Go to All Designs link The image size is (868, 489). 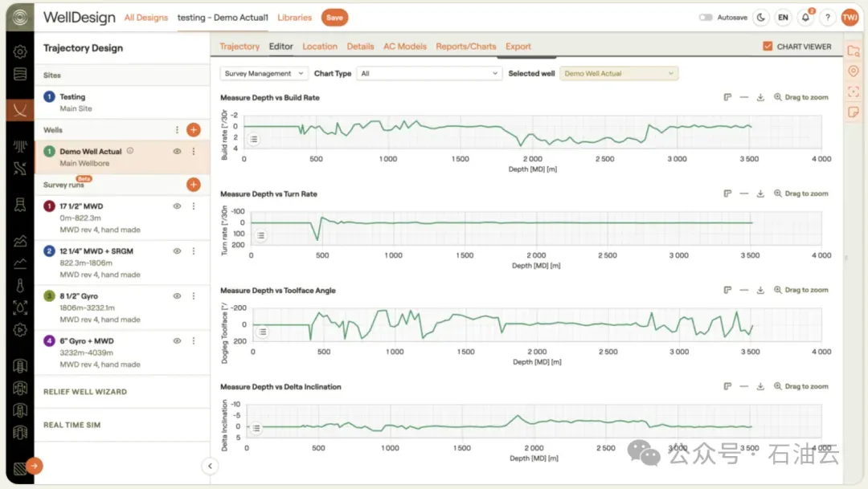point(145,18)
